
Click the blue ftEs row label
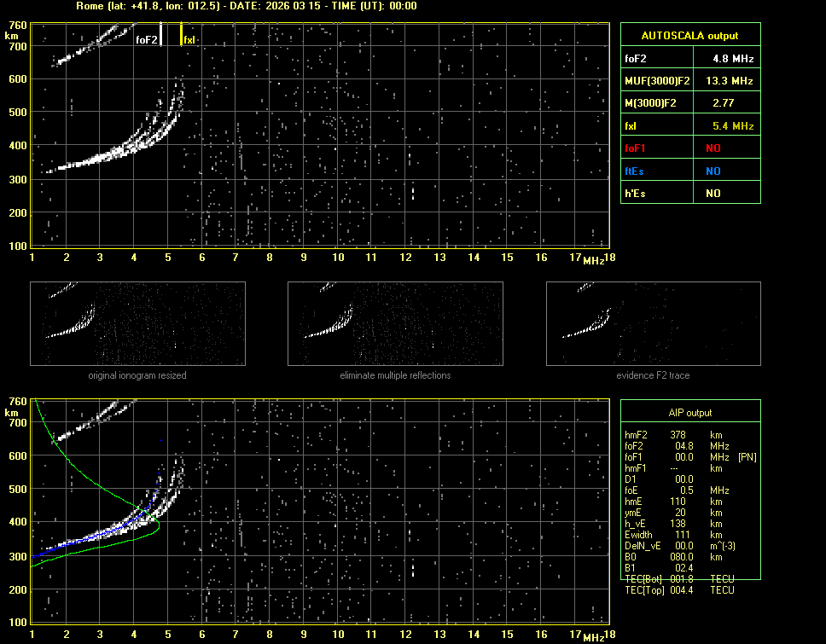(634, 171)
